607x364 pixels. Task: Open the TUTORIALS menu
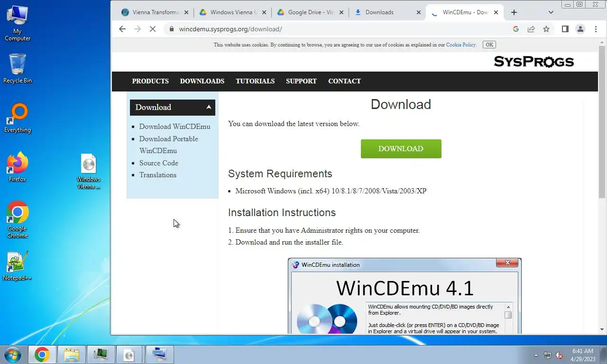(255, 81)
